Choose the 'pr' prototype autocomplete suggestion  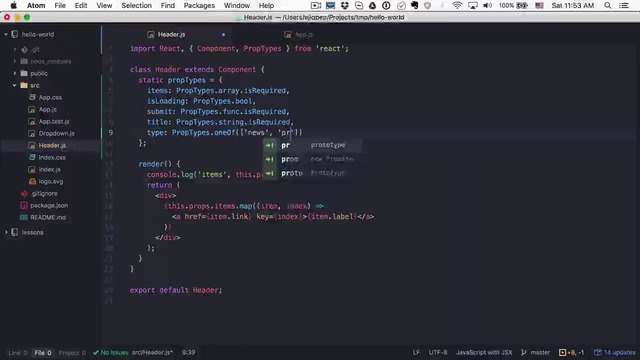click(312, 145)
